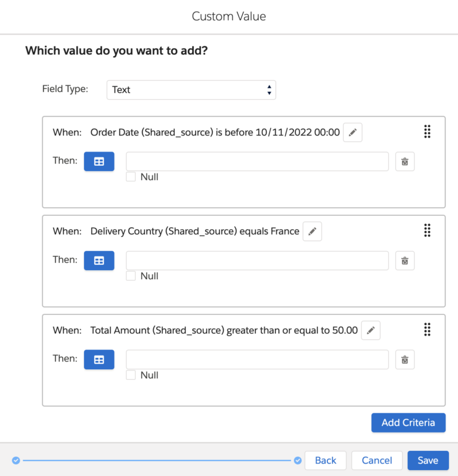The height and width of the screenshot is (476, 458).
Task: Edit the Total Amount criteria with pencil icon
Action: pos(370,330)
